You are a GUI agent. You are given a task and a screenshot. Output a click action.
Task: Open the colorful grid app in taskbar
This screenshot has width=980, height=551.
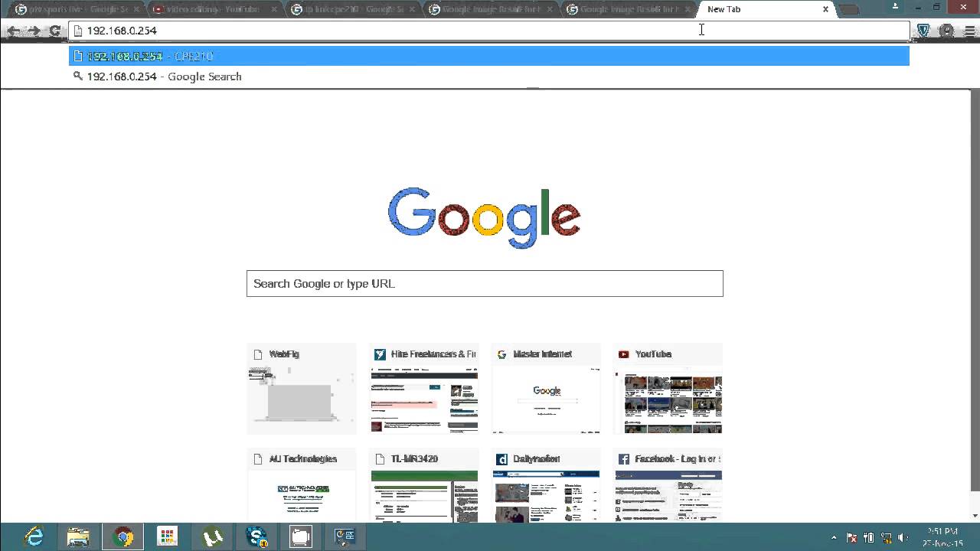168,537
